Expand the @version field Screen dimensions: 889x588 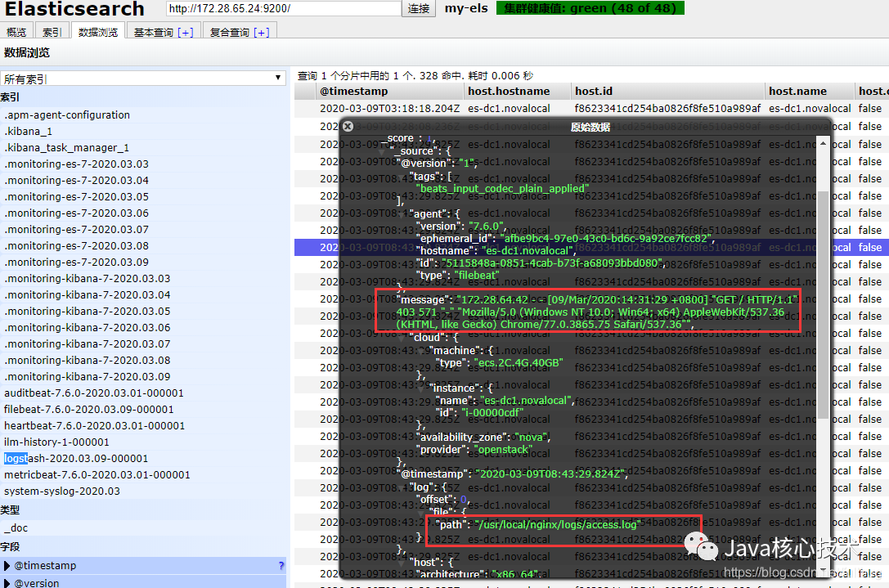coord(7,583)
